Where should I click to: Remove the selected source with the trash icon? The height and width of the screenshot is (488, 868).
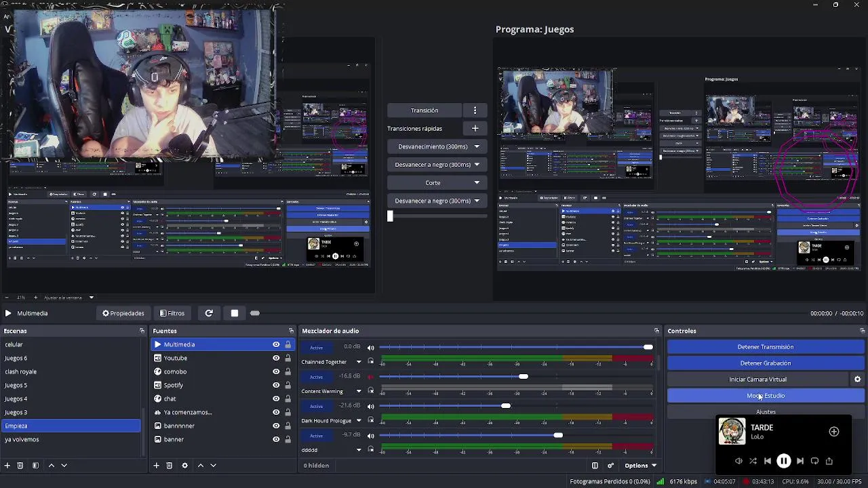click(x=170, y=466)
